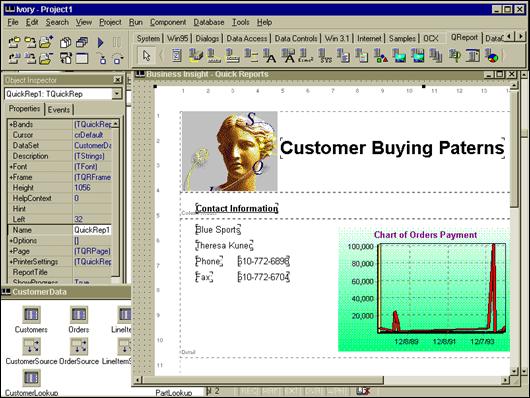Select the Customer Buying Paterns title label
This screenshot has width=530, height=398.
(392, 148)
